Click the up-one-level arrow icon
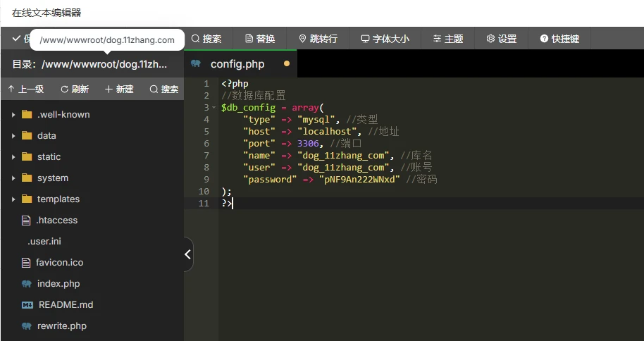Image resolution: width=644 pixels, height=341 pixels. tap(11, 89)
